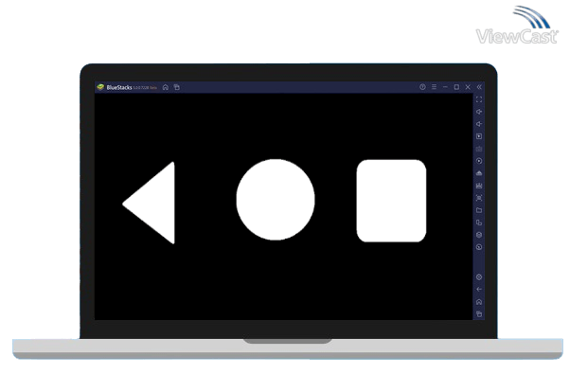Click the calendar-like macro icon in sidebar
This screenshot has width=570, height=392.
479,186
